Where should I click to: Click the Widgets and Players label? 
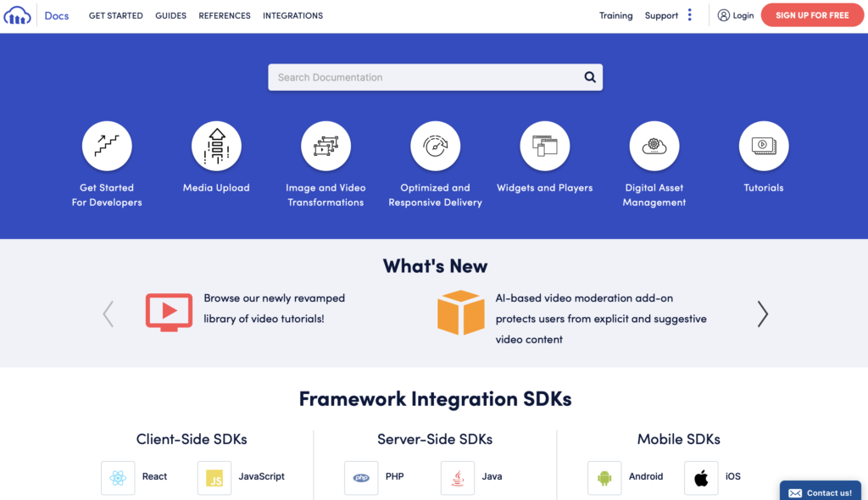(x=545, y=187)
